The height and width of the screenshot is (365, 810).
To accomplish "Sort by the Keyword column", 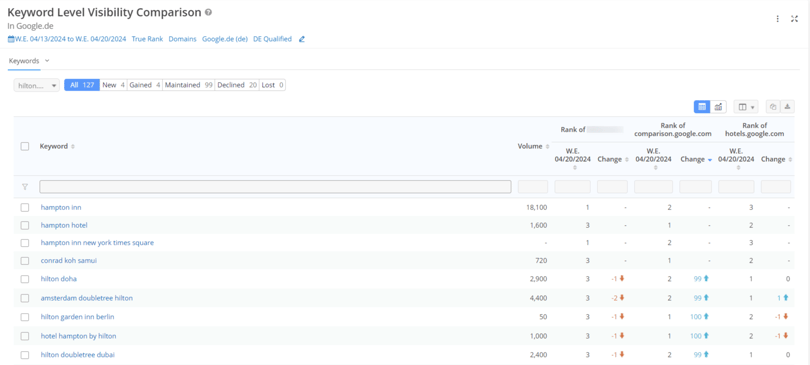I will tap(73, 147).
